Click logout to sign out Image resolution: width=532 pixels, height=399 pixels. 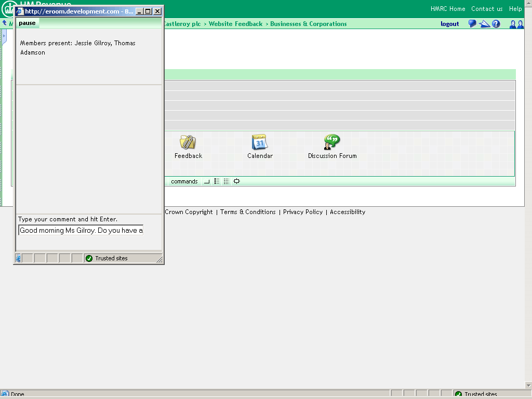[x=449, y=24]
